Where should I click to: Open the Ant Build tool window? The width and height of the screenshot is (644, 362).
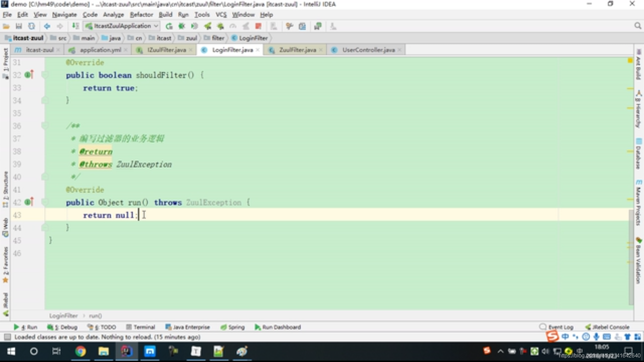638,64
